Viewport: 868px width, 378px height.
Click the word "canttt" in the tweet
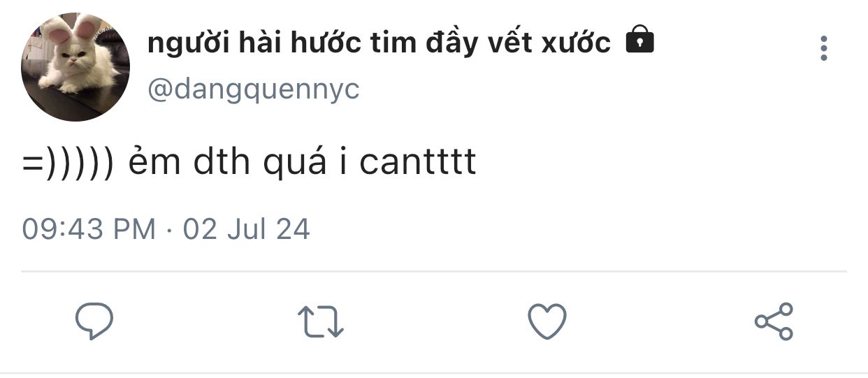click(x=418, y=163)
